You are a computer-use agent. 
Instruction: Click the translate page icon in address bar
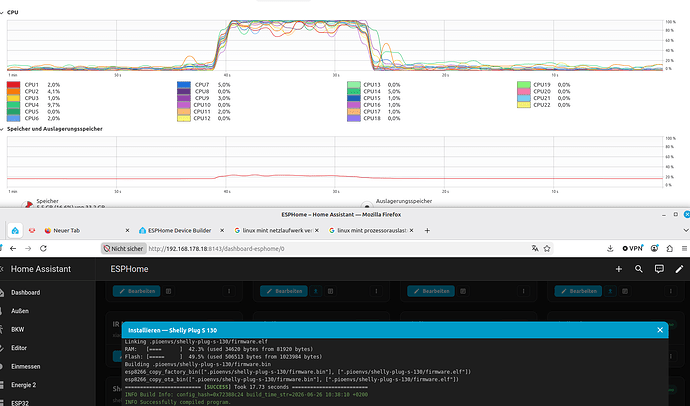click(535, 249)
